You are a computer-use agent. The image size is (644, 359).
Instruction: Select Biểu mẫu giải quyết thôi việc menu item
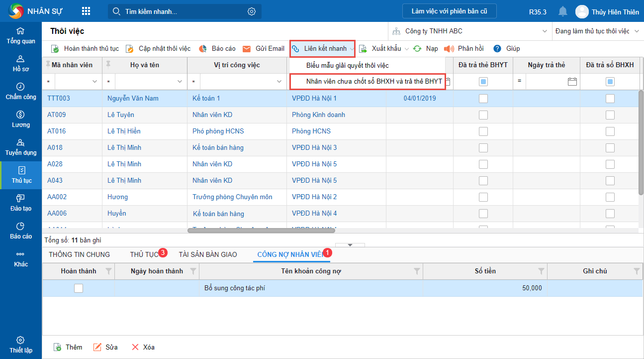(347, 65)
